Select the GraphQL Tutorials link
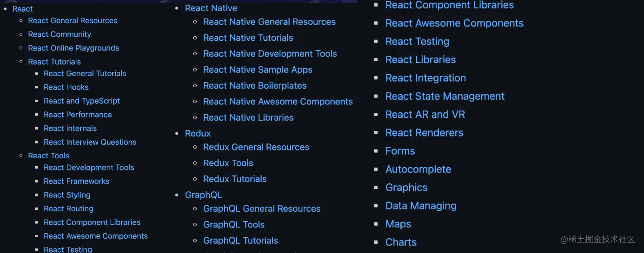The width and height of the screenshot is (644, 253). pyautogui.click(x=240, y=240)
